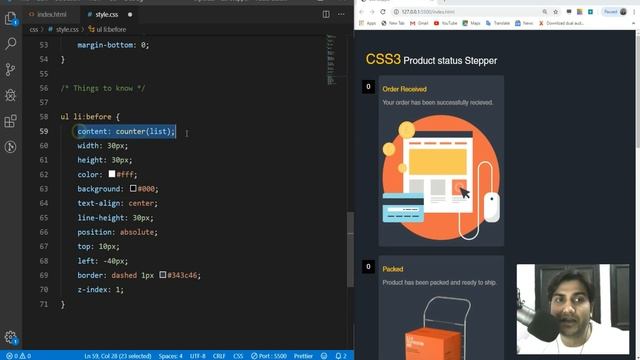This screenshot has width=640, height=360.
Task: Open the Extensions view
Action: pyautogui.click(x=11, y=121)
